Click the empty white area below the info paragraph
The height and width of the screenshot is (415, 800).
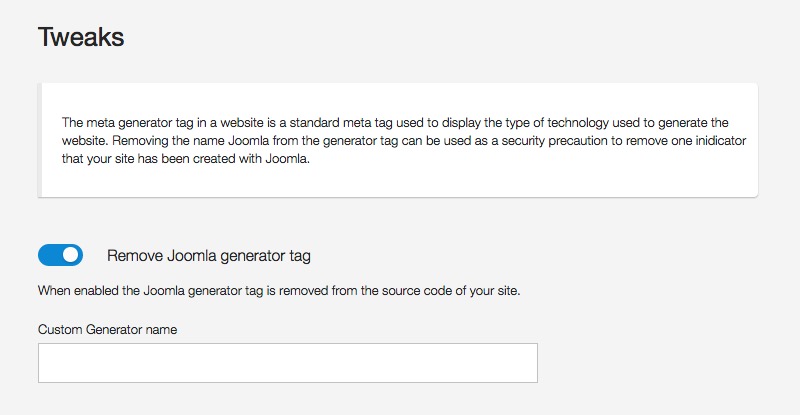[x=398, y=181]
